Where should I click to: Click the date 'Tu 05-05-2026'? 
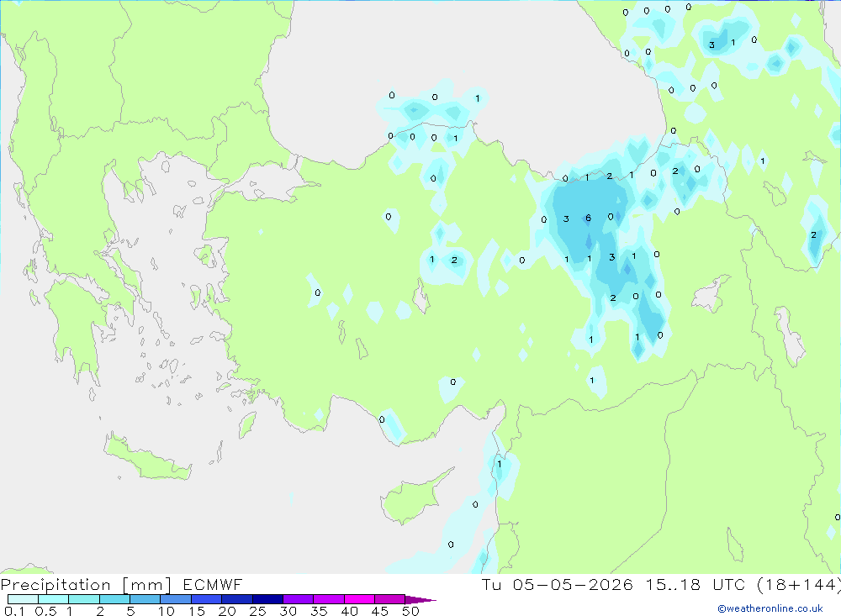click(x=557, y=584)
